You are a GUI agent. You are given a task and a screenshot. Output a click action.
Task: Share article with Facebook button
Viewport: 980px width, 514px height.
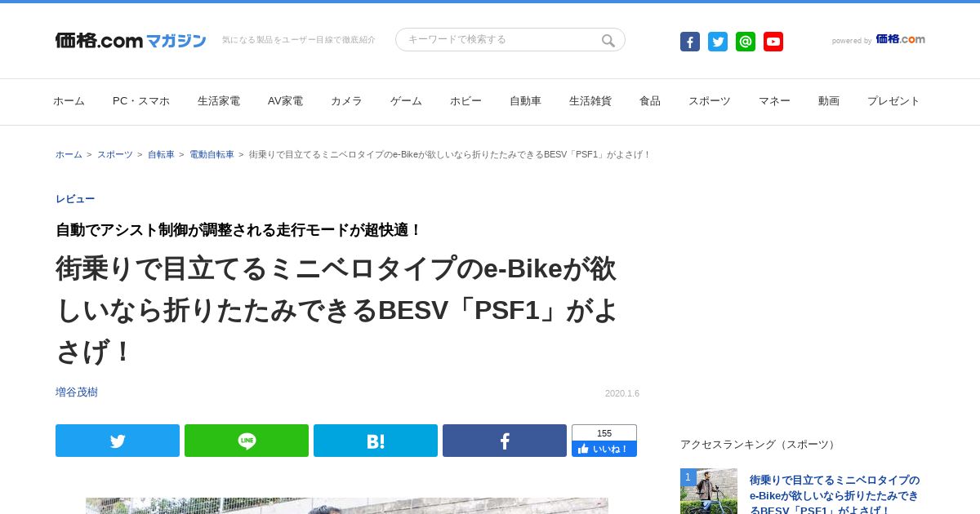pyautogui.click(x=505, y=441)
